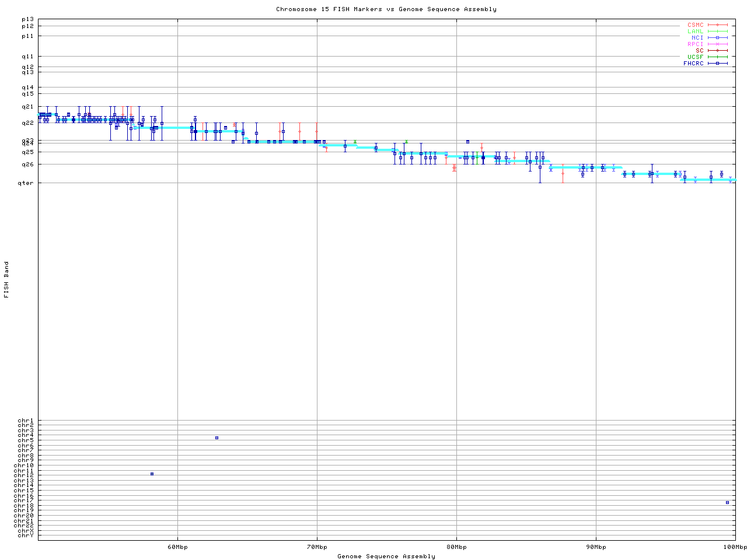Select the UCSF green legend marker
747x560 pixels.
[717, 57]
